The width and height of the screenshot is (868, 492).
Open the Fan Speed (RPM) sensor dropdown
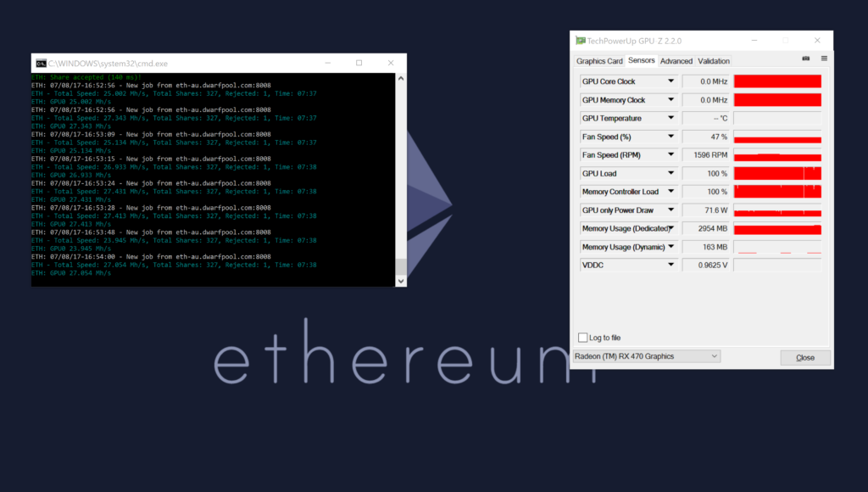[670, 154]
